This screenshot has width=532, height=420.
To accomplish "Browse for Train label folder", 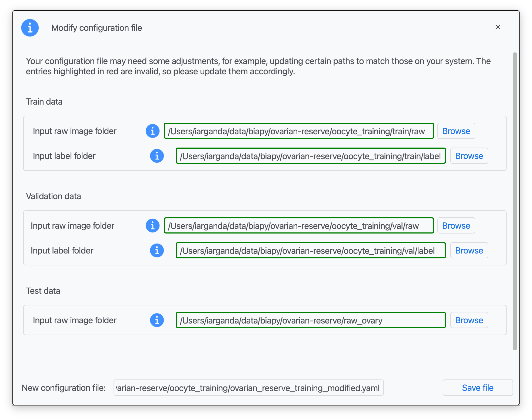I will pos(469,156).
